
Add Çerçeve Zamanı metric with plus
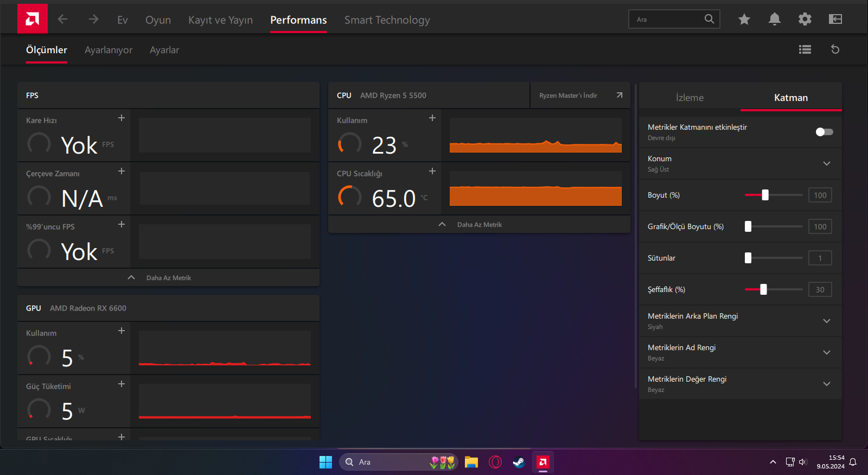[x=122, y=171]
